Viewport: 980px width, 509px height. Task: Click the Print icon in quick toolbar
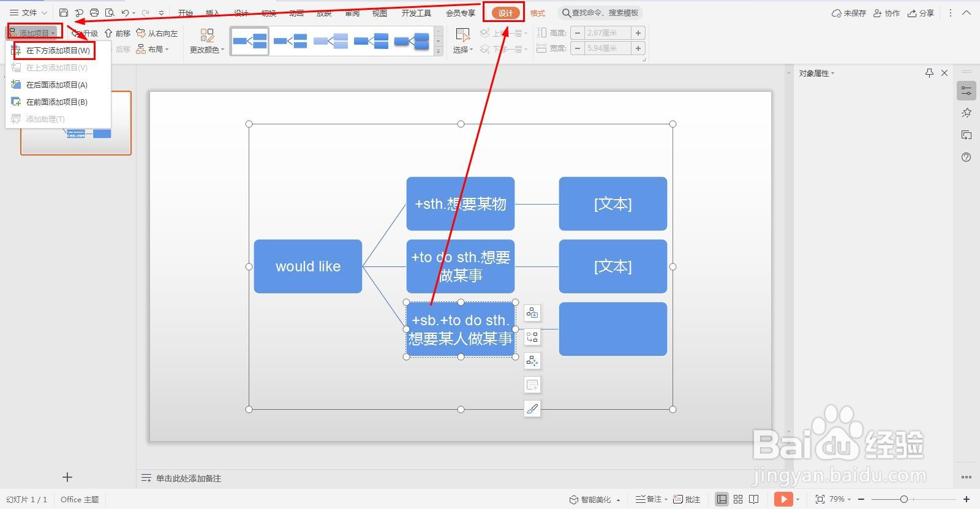(94, 12)
